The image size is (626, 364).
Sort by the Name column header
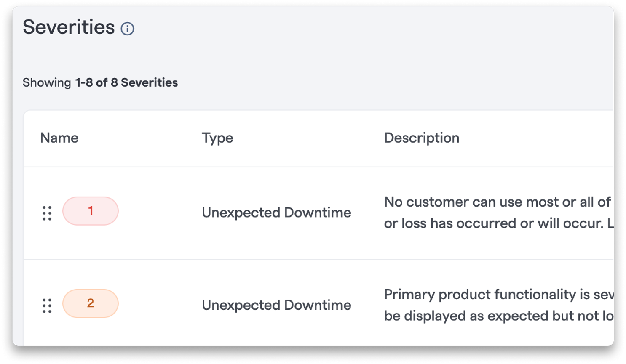click(59, 138)
